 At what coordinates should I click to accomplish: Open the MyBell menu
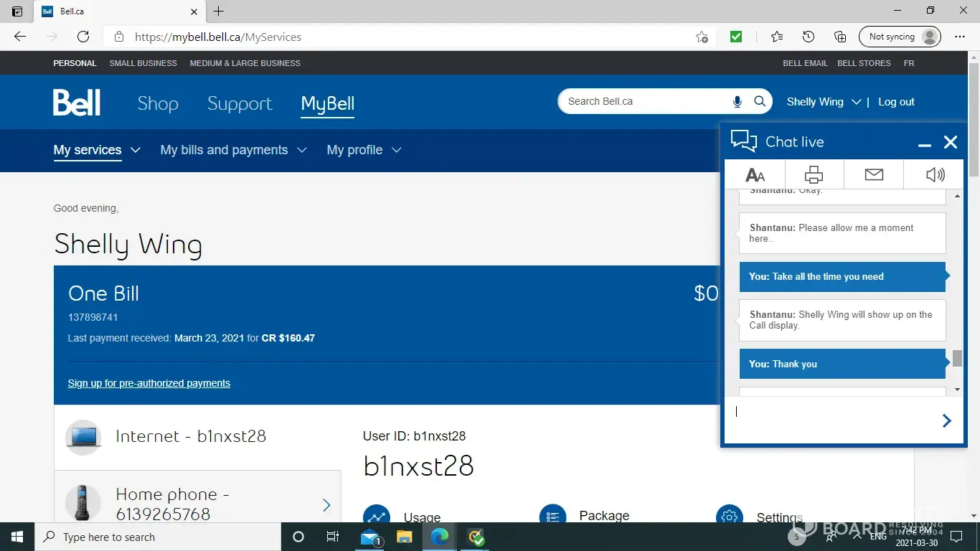tap(328, 103)
